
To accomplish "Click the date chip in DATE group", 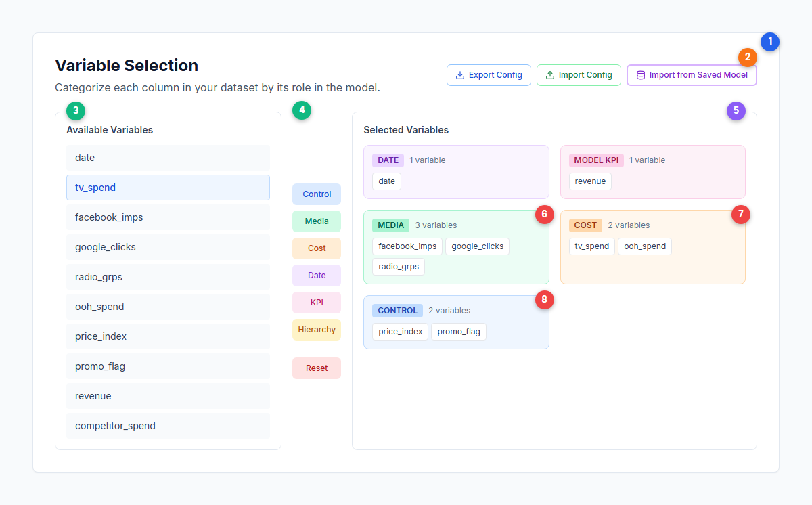I will [386, 181].
